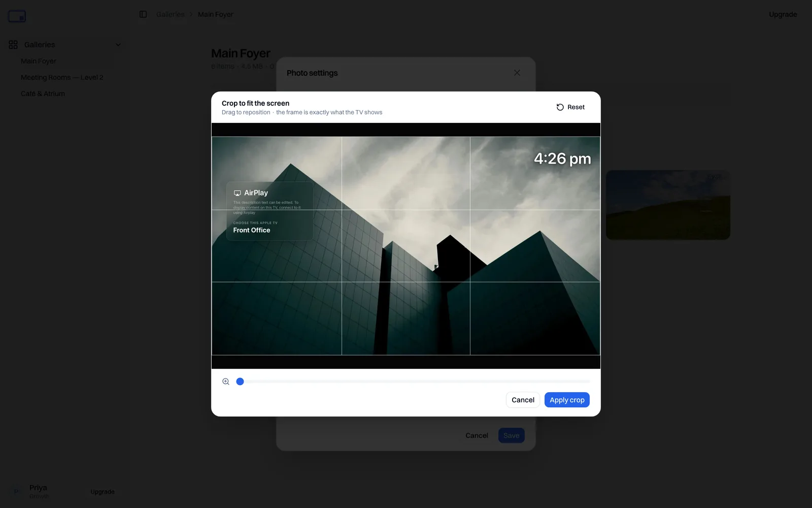This screenshot has height=508, width=812.
Task: Click the Galleries grid icon
Action: pos(13,45)
